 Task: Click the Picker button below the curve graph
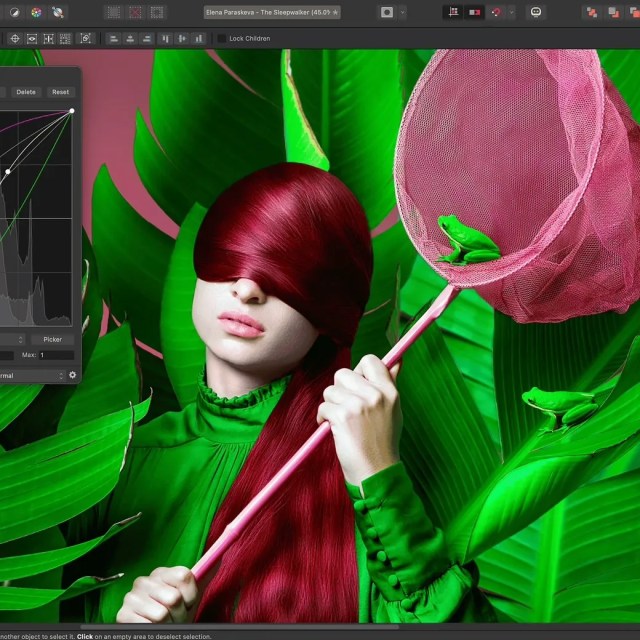pyautogui.click(x=53, y=340)
